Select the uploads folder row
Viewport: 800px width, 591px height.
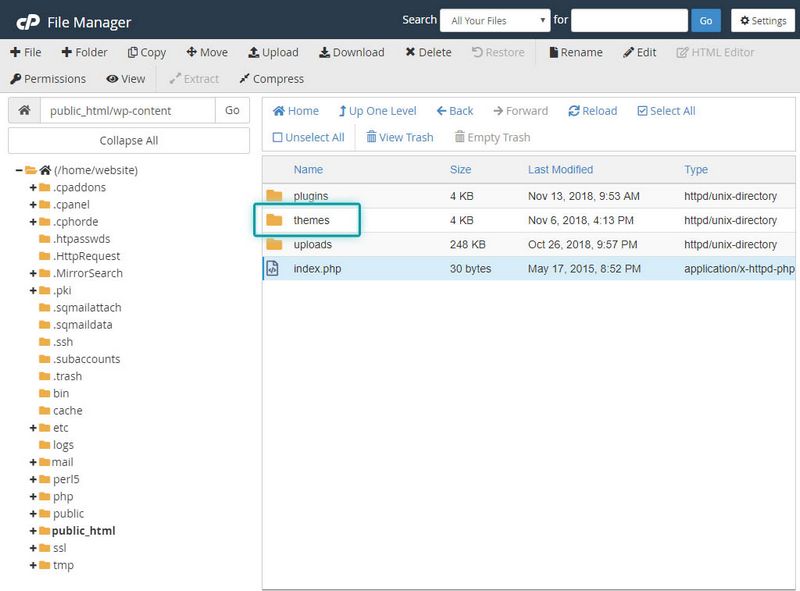coord(529,244)
